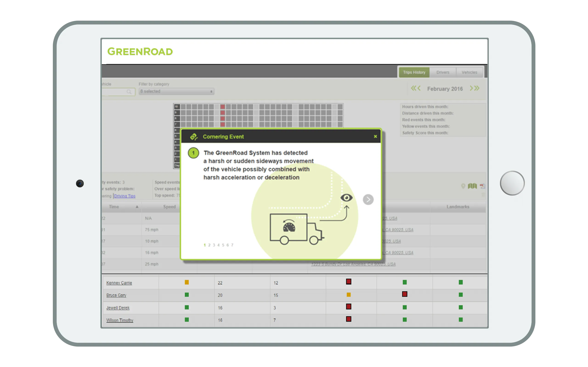Open the Driving Tips link

(x=125, y=196)
